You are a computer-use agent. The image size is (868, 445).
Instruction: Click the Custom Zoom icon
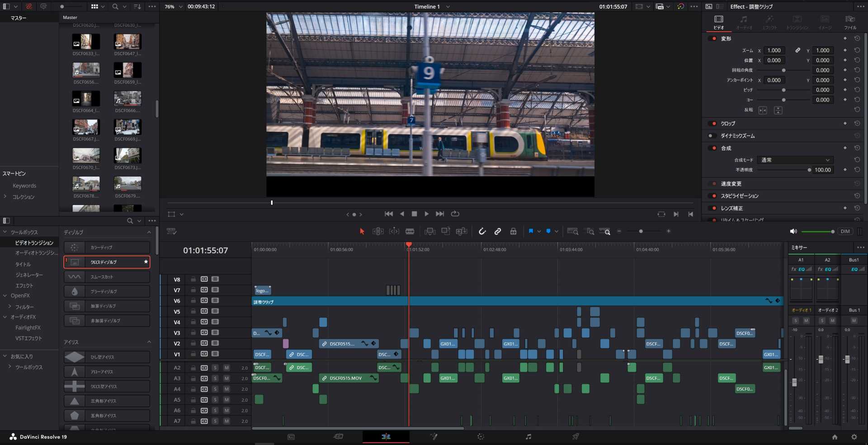[605, 231]
